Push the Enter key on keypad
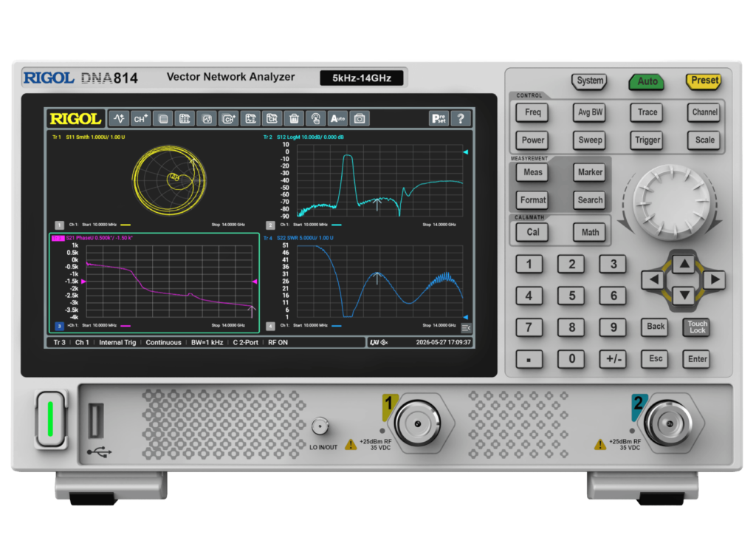 pos(697,359)
